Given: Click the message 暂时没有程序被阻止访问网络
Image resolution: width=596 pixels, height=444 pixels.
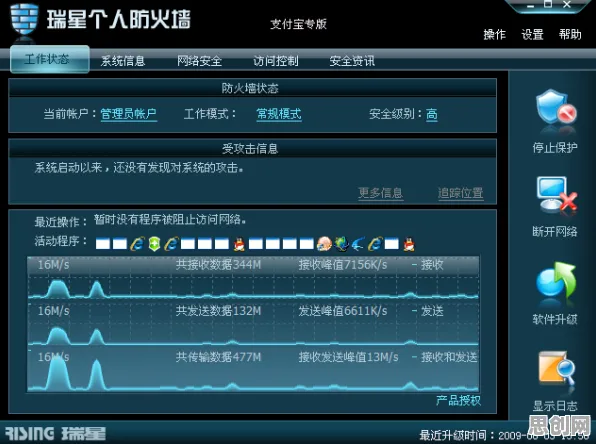Looking at the screenshot, I should [170, 219].
